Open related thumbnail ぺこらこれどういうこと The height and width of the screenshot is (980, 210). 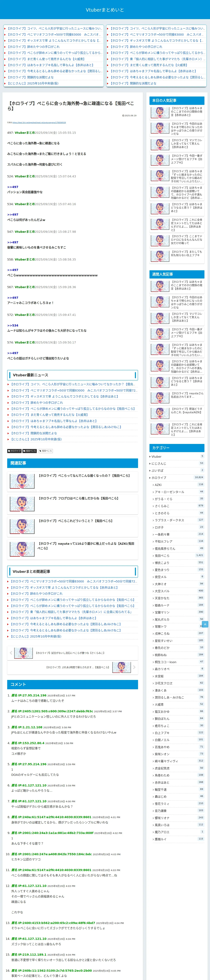tap(22, 527)
